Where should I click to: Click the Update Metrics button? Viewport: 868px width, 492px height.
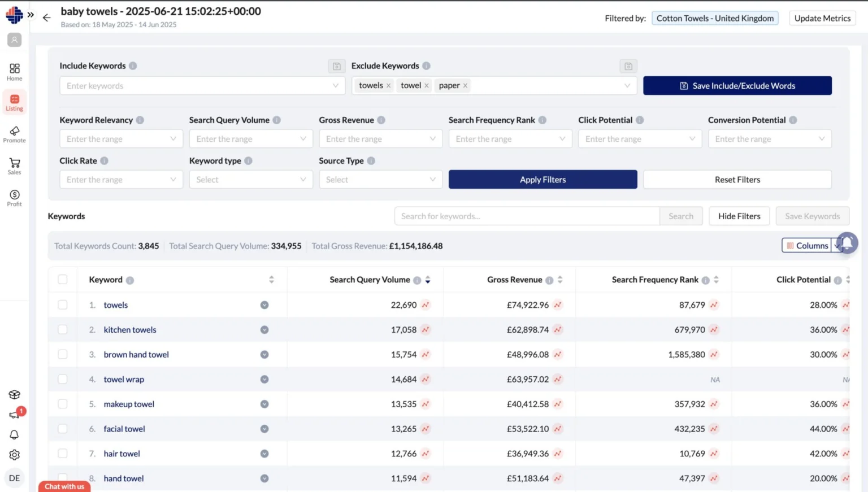point(822,18)
